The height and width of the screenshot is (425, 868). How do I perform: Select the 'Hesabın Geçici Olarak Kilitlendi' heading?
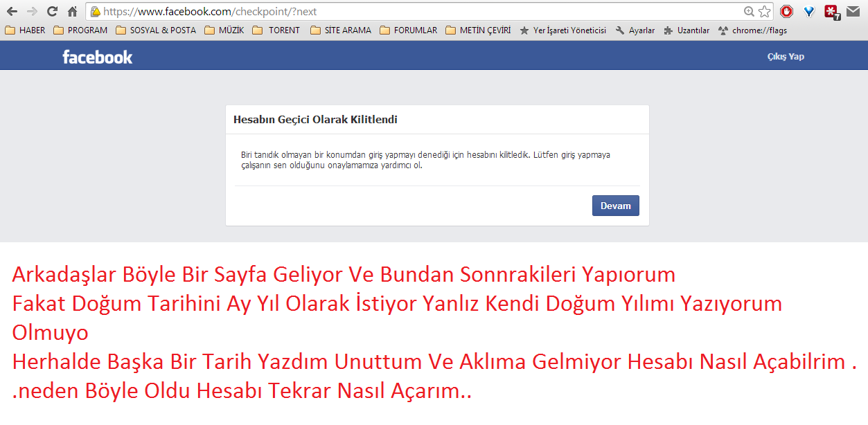coord(315,120)
